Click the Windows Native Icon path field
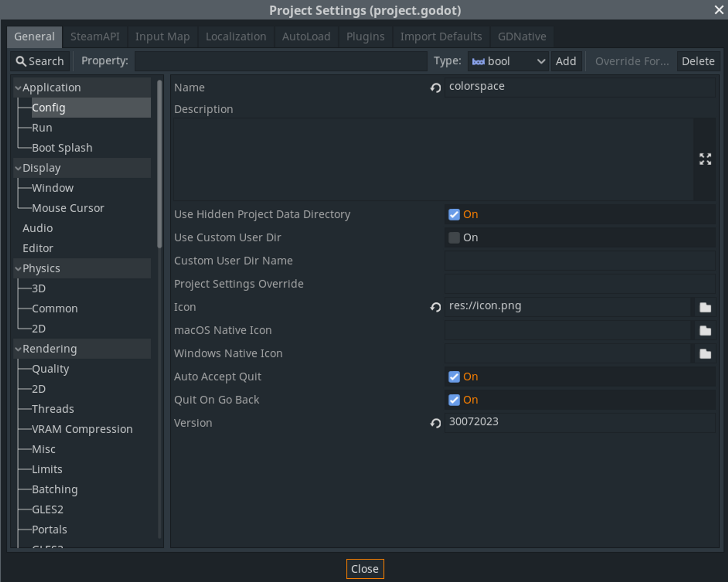Screen dimensions: 728x582 tap(568, 354)
